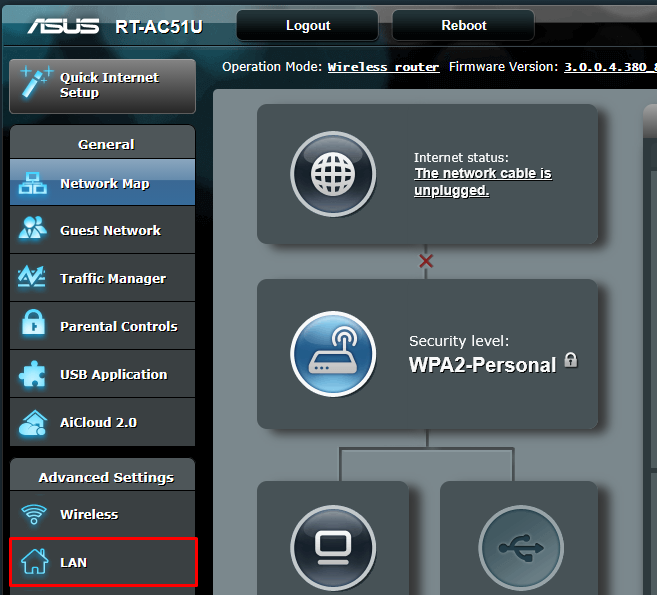The image size is (657, 595).
Task: Click the USB Application puzzle icon
Action: 33,374
